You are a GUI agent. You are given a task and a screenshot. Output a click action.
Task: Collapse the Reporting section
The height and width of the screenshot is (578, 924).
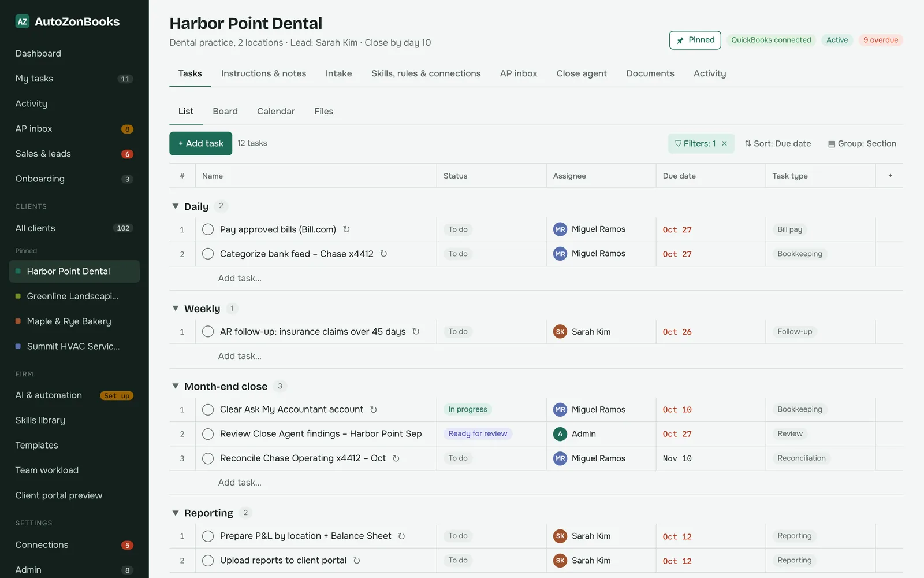coord(176,513)
